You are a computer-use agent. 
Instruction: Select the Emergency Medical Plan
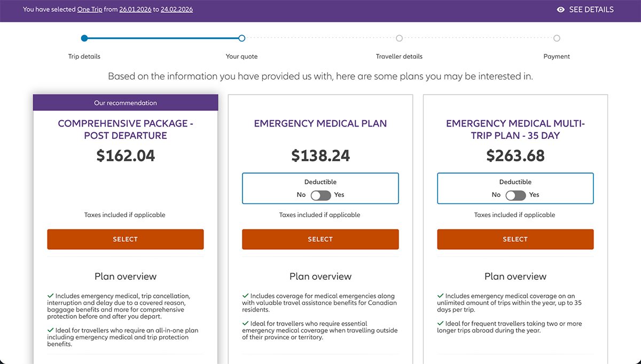pyautogui.click(x=320, y=239)
